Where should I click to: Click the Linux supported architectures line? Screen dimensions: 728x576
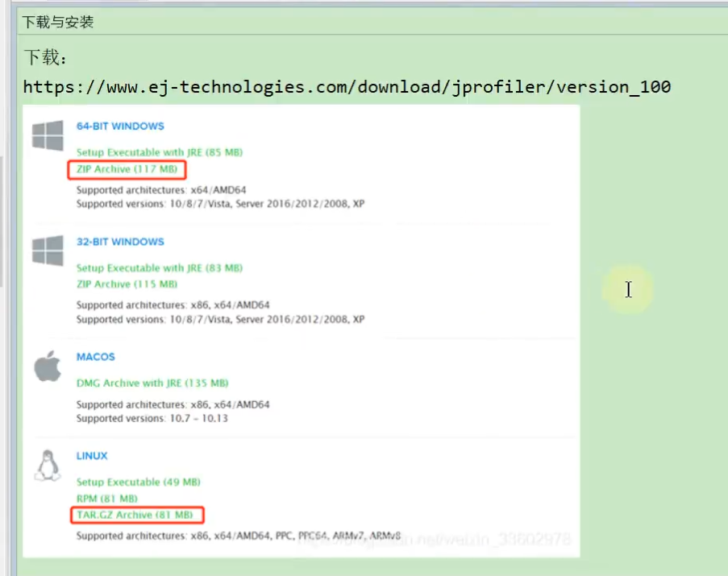238,536
